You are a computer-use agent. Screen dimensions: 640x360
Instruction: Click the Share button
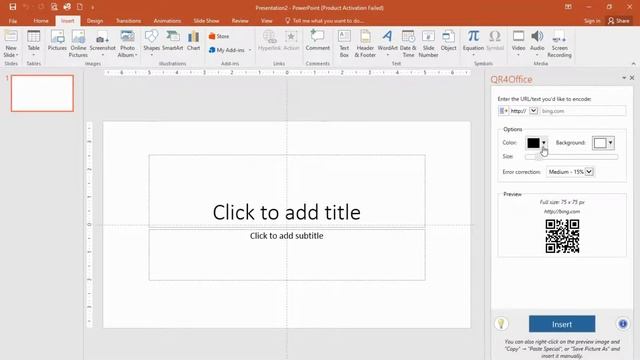click(619, 21)
